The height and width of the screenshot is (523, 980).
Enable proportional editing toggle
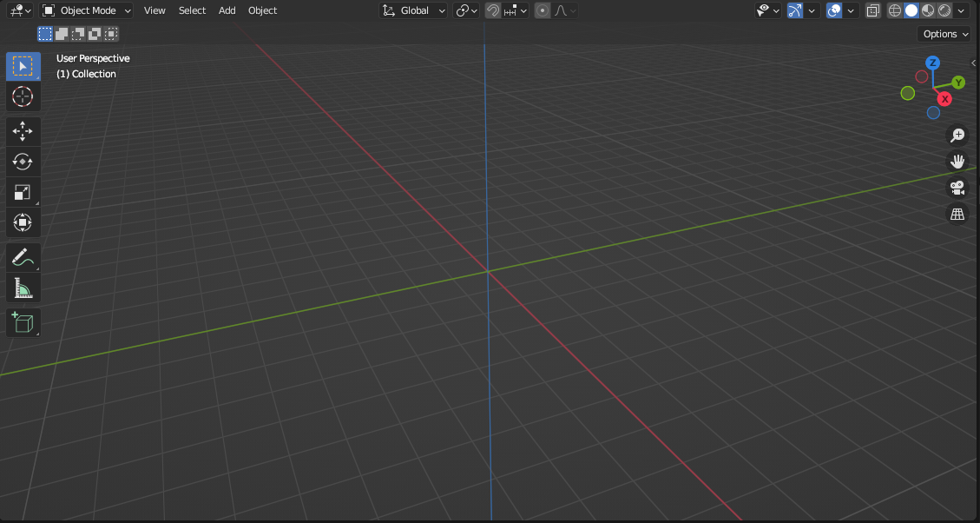pyautogui.click(x=543, y=10)
